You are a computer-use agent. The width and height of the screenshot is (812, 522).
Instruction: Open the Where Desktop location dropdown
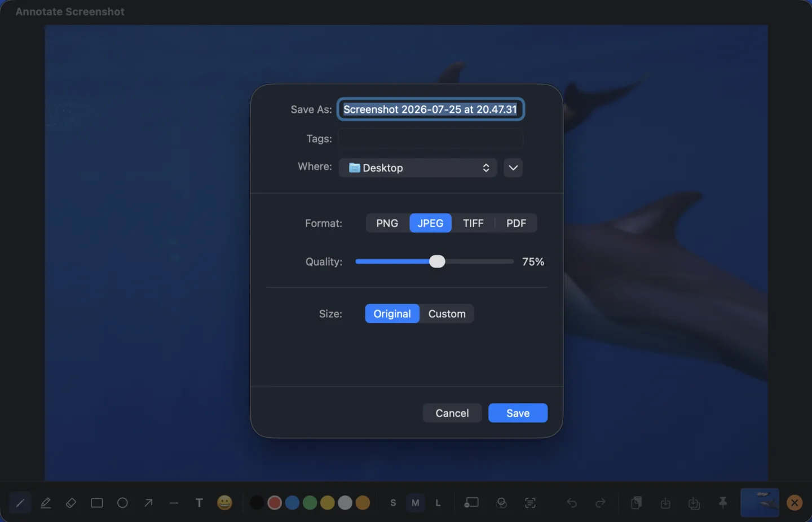click(x=418, y=168)
